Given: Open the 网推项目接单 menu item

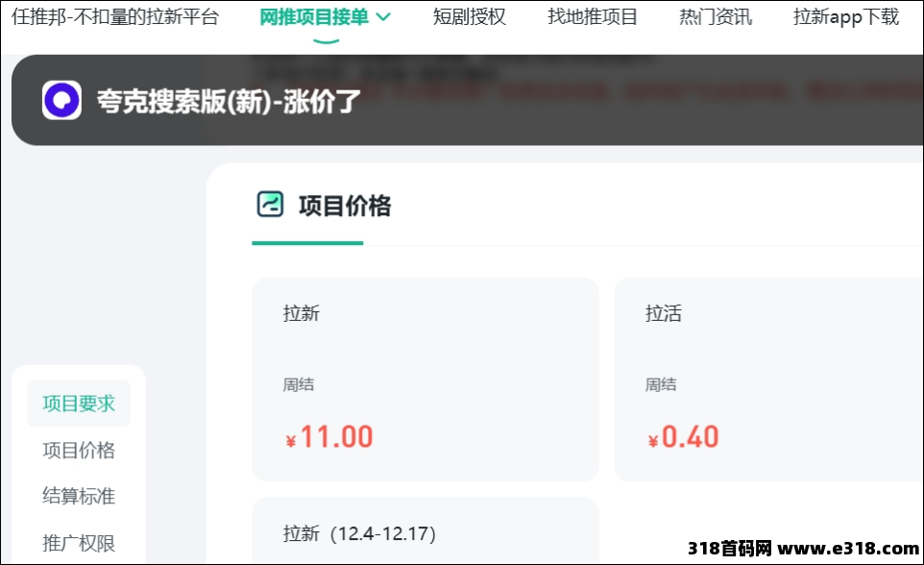Looking at the screenshot, I should (314, 16).
